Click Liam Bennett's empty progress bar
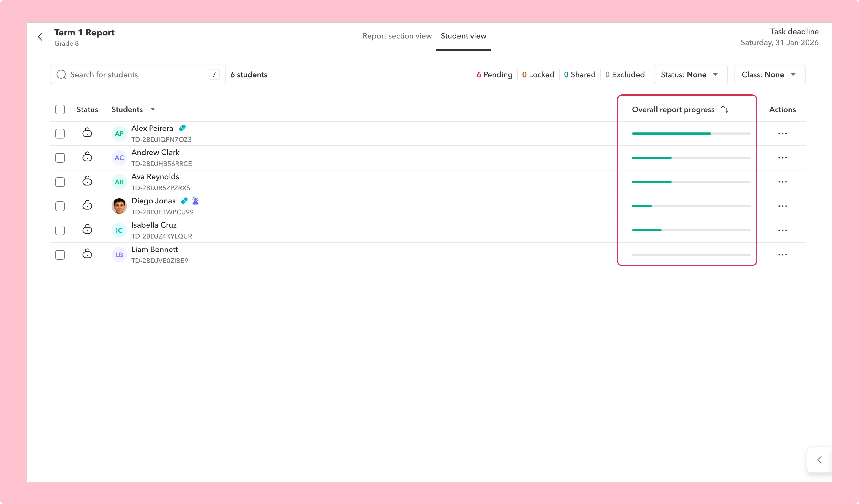Image resolution: width=859 pixels, height=504 pixels. [x=691, y=255]
